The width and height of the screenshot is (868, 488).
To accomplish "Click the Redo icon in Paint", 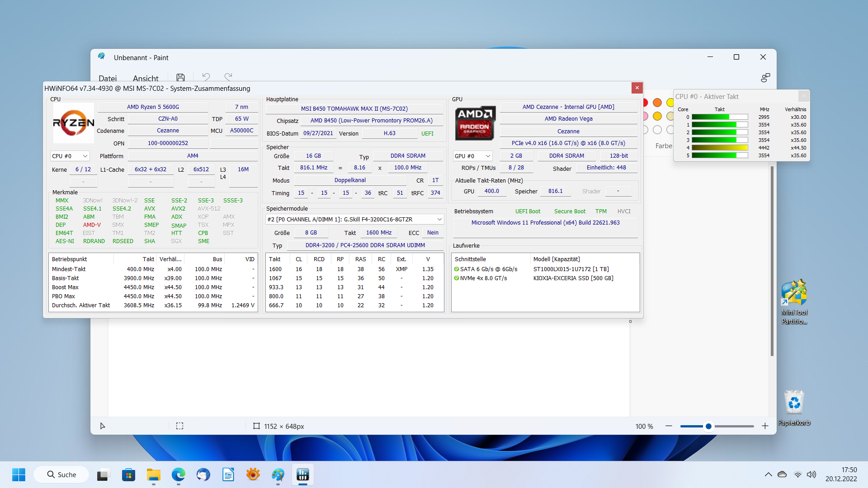I will point(228,77).
